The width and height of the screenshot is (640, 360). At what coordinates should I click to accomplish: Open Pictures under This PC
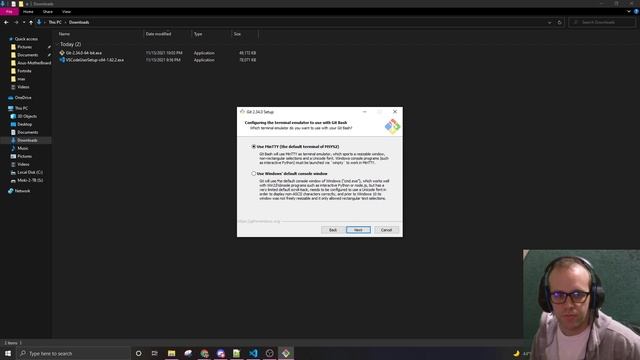(x=24, y=156)
